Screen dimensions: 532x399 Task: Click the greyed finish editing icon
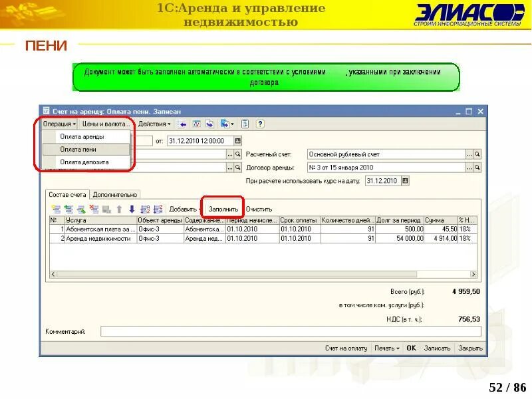pos(106,209)
